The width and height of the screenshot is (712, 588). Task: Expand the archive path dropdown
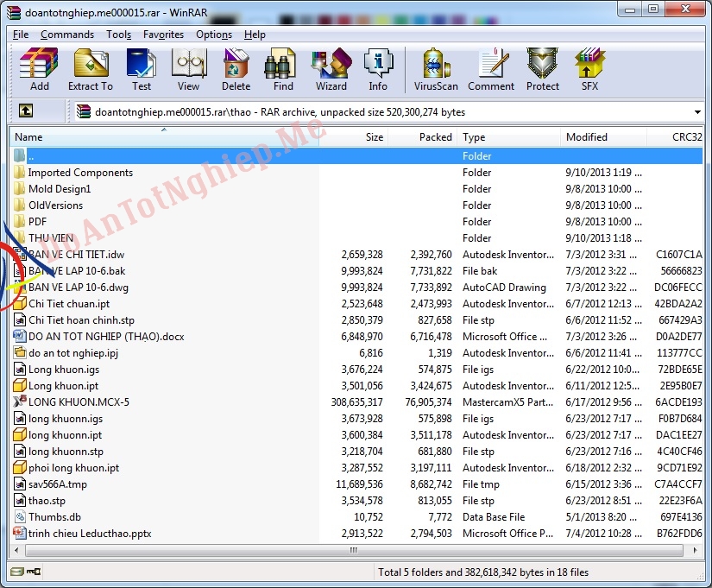pyautogui.click(x=697, y=111)
